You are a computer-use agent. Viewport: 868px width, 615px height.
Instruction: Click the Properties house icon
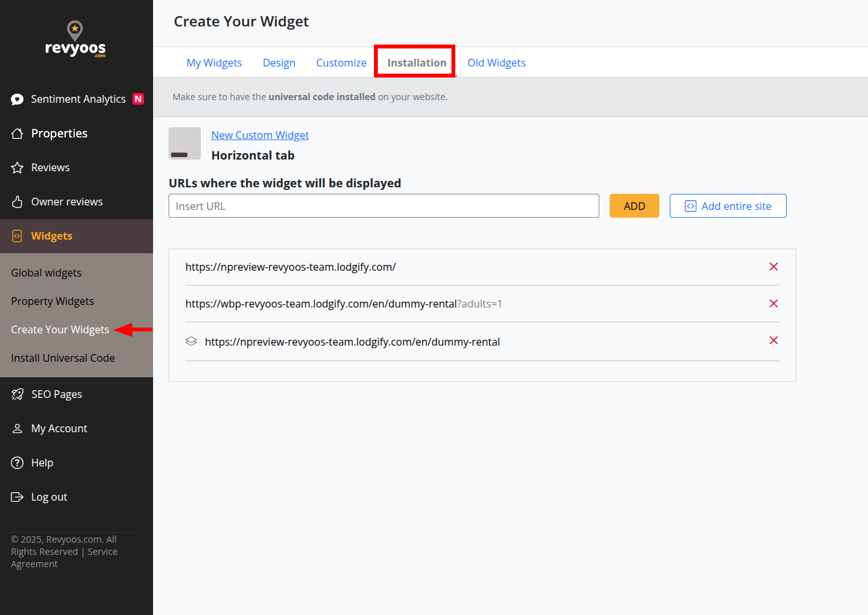click(17, 134)
